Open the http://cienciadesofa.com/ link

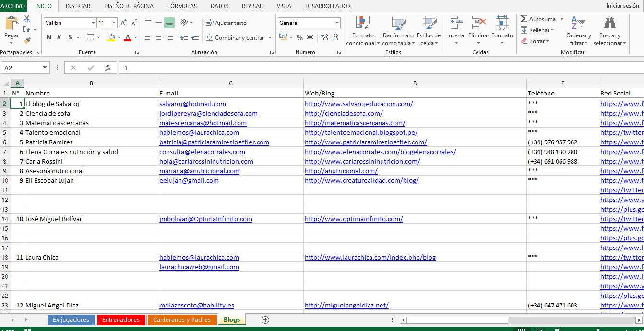point(344,113)
